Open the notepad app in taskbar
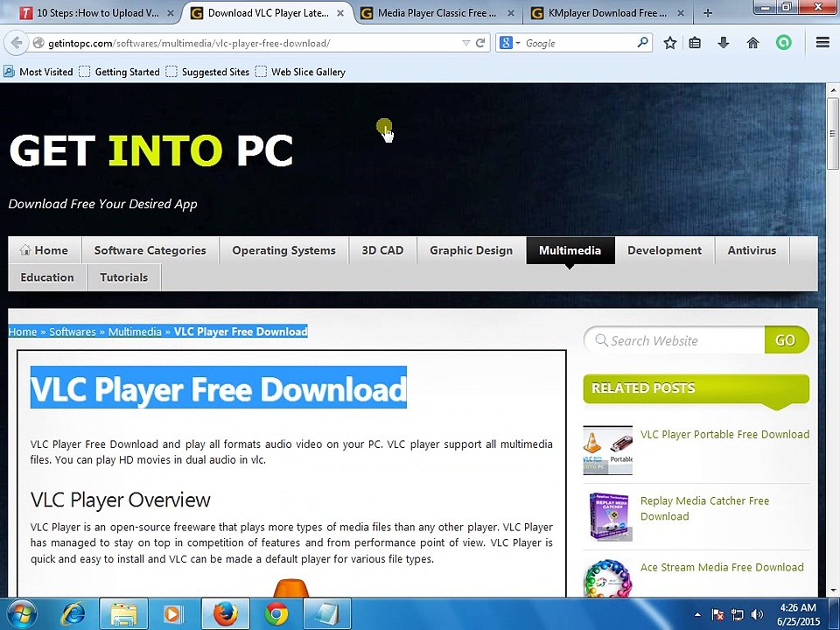840x630 pixels. (327, 614)
